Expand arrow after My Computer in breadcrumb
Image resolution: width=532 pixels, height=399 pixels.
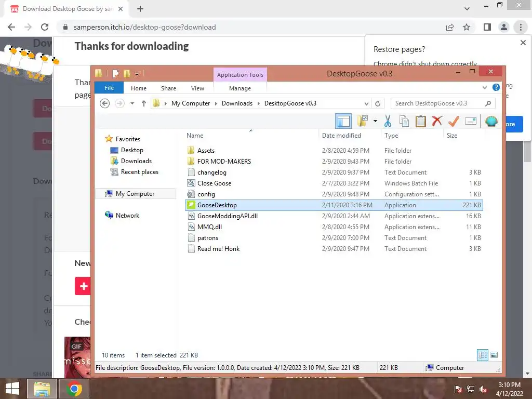click(216, 103)
